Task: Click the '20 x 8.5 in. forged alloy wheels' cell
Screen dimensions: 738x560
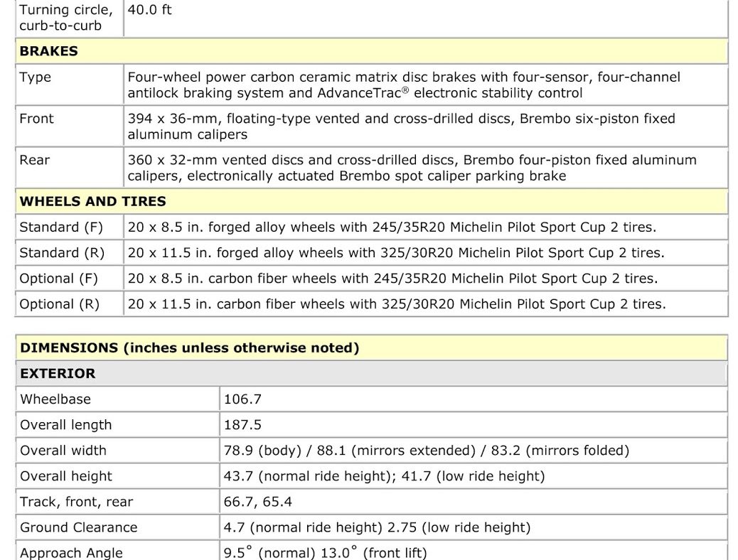Action: (426, 227)
